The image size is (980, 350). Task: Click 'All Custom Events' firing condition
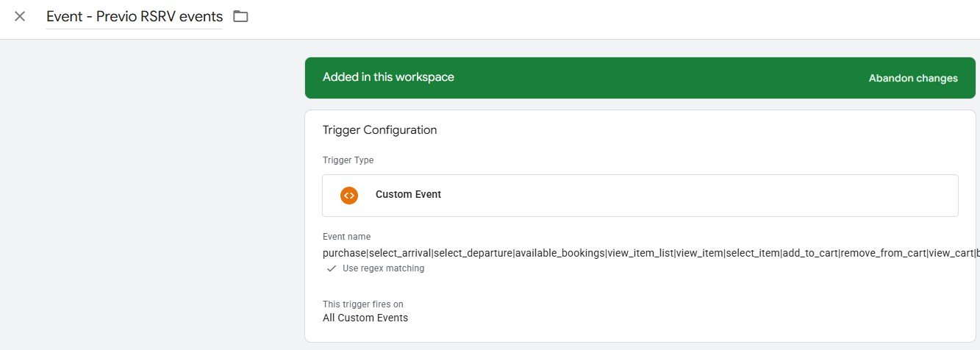point(365,318)
